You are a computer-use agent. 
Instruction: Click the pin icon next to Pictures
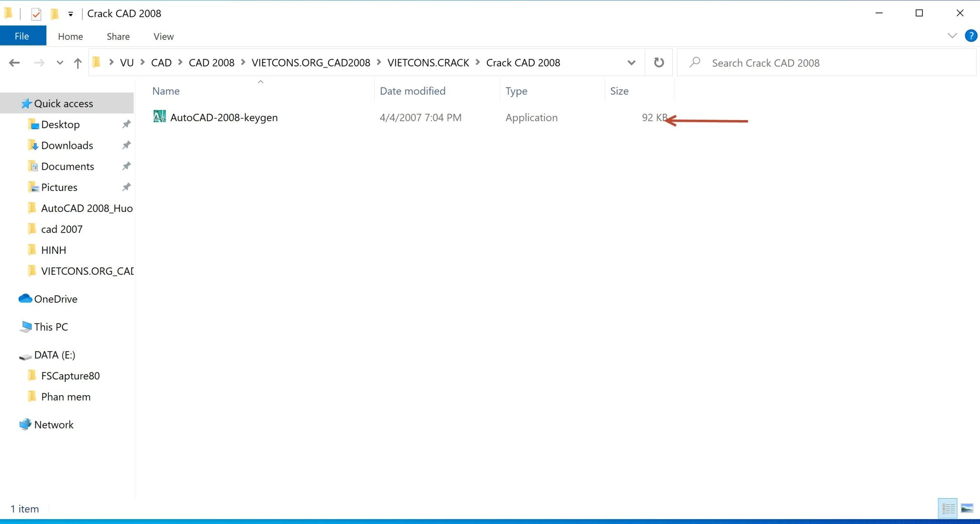pos(126,188)
